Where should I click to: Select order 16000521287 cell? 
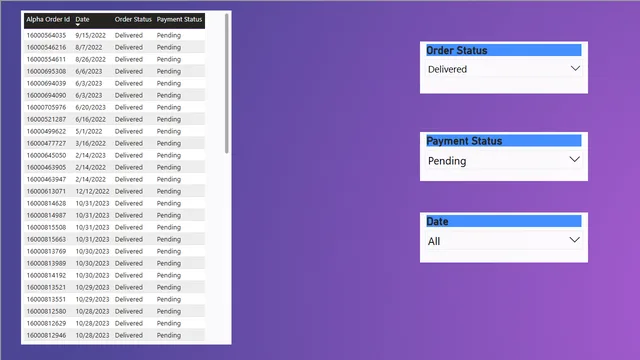tap(46, 120)
